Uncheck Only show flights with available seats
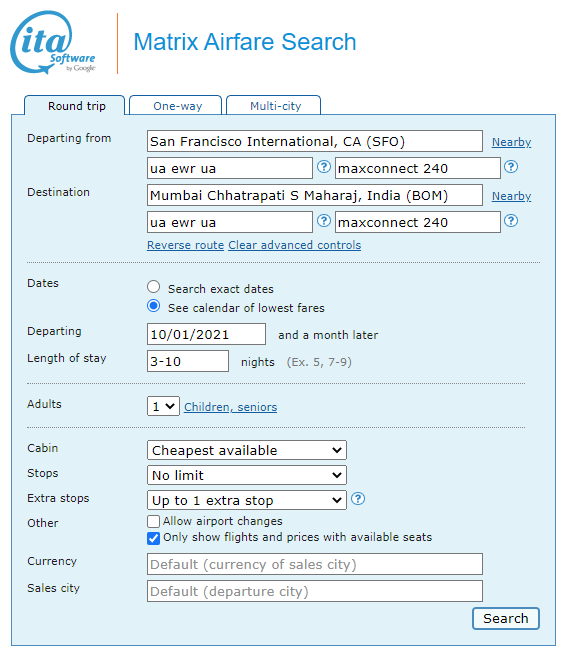This screenshot has height=669, width=567. coord(153,538)
